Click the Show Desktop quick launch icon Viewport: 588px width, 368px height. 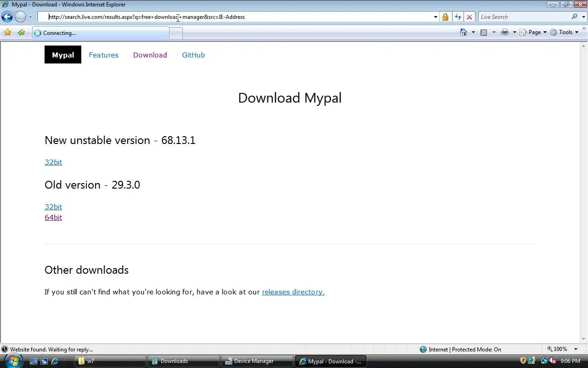coord(33,361)
